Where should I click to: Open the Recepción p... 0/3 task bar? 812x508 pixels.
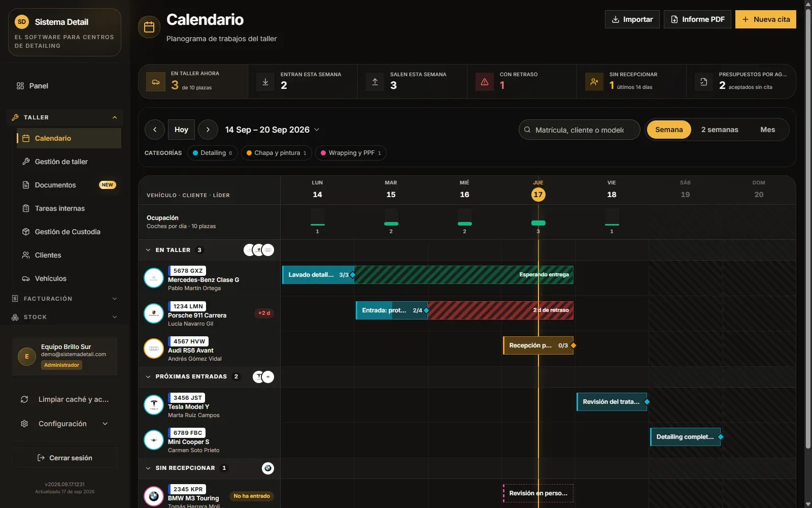tap(538, 345)
